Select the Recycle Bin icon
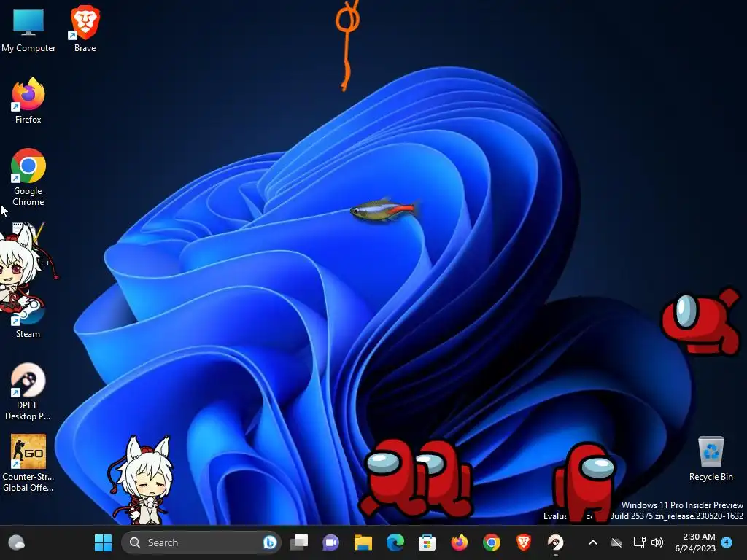 point(711,459)
